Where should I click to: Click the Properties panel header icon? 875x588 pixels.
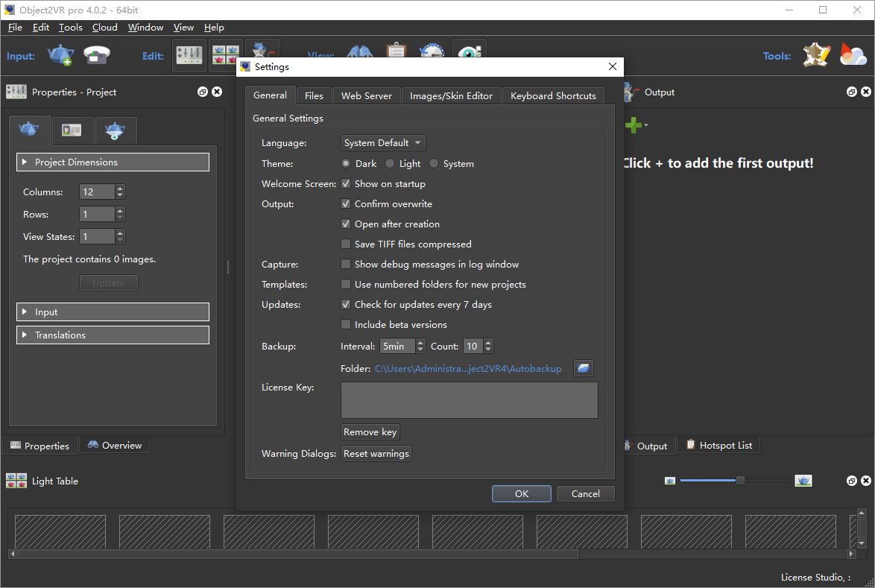click(16, 92)
